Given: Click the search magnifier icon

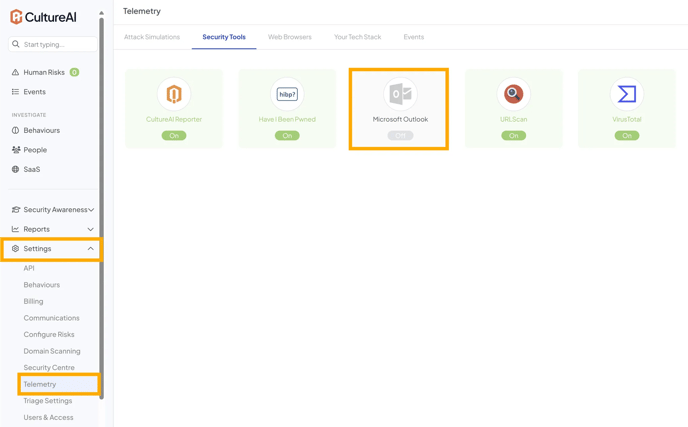Looking at the screenshot, I should coord(16,44).
